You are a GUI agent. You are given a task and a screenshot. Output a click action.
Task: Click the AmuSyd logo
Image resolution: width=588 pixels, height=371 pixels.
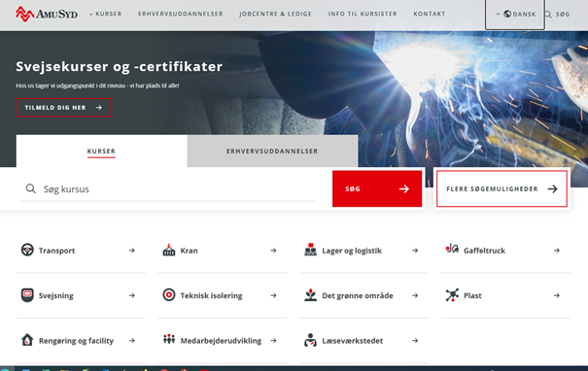(47, 14)
